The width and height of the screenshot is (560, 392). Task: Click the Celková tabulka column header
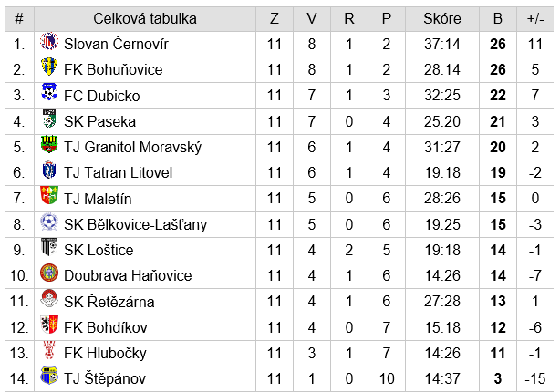[x=145, y=19]
